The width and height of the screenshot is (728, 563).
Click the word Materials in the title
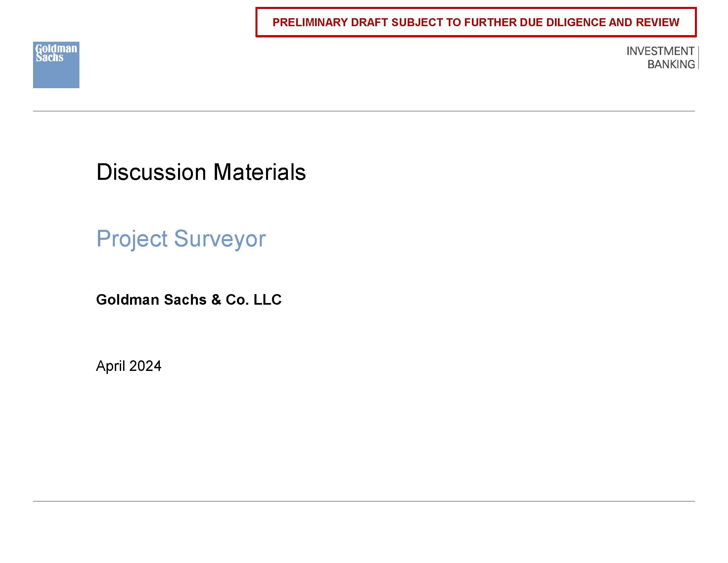(259, 172)
